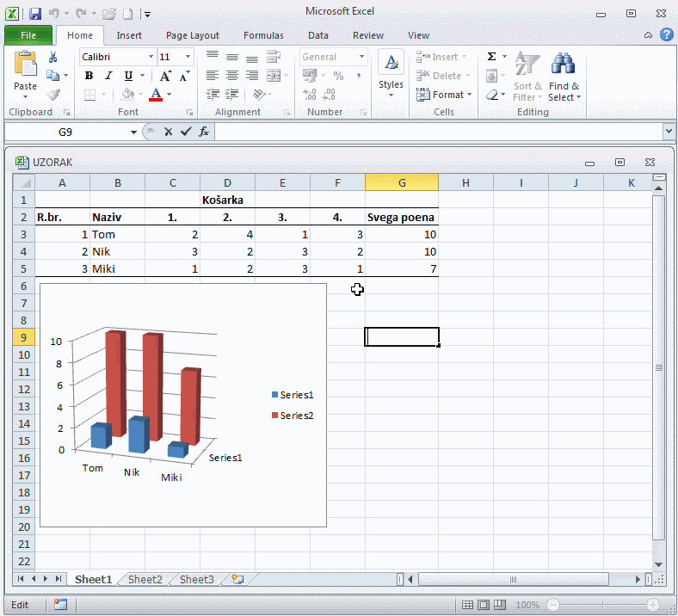Open the green File button
This screenshot has height=616, width=678.
[28, 35]
